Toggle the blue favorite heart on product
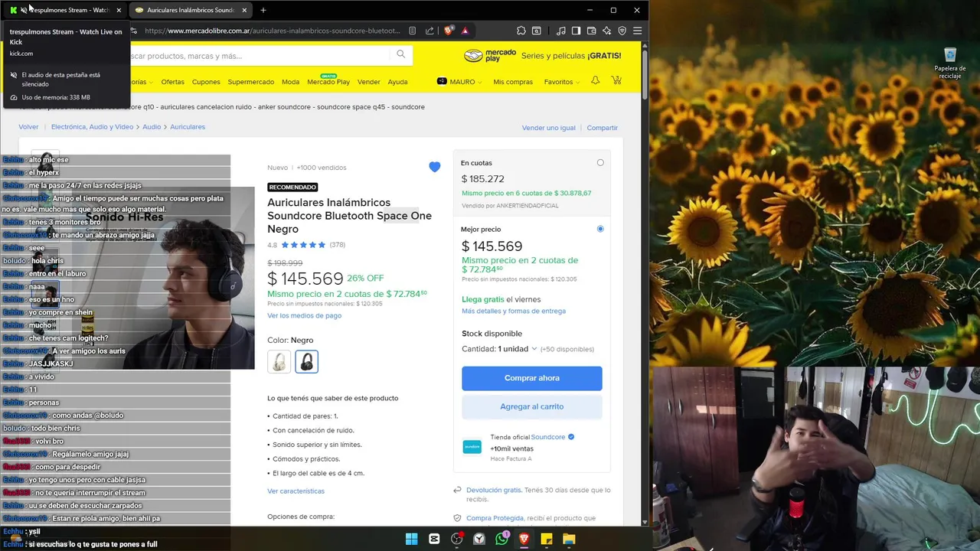This screenshot has width=980, height=551. (x=434, y=167)
